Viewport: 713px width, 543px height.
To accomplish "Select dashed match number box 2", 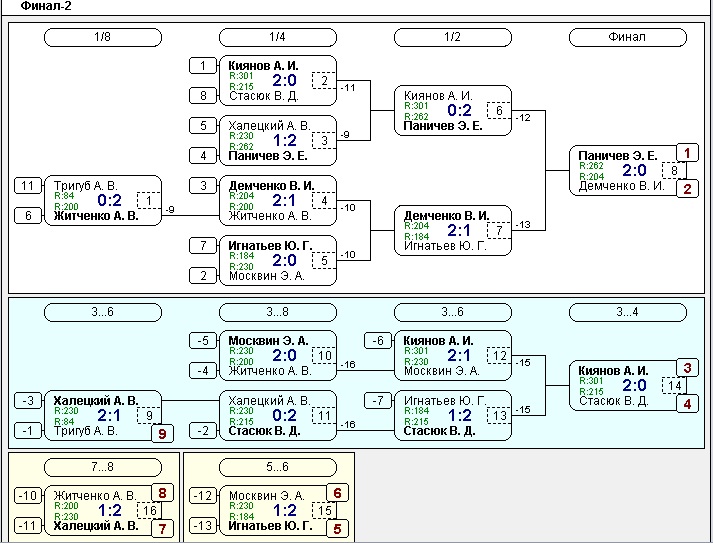I will click(324, 80).
